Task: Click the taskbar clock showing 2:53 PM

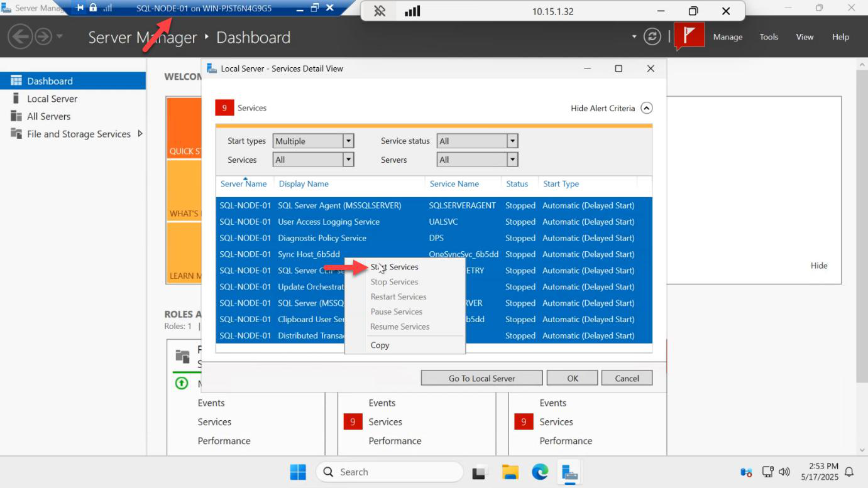Action: click(819, 472)
